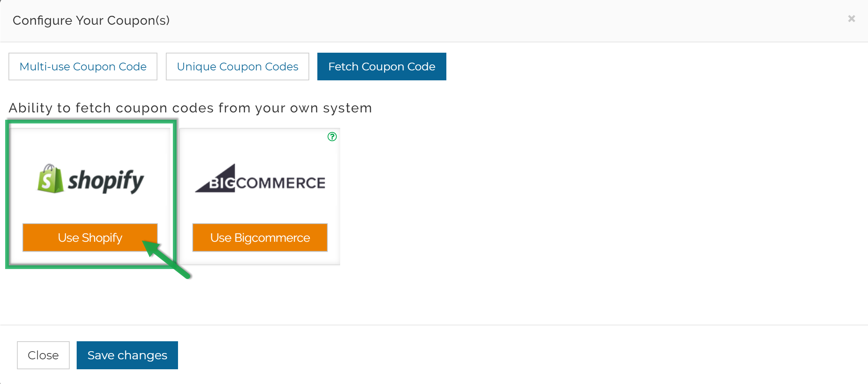This screenshot has width=868, height=384.
Task: Save changes to the coupon configuration
Action: click(127, 355)
